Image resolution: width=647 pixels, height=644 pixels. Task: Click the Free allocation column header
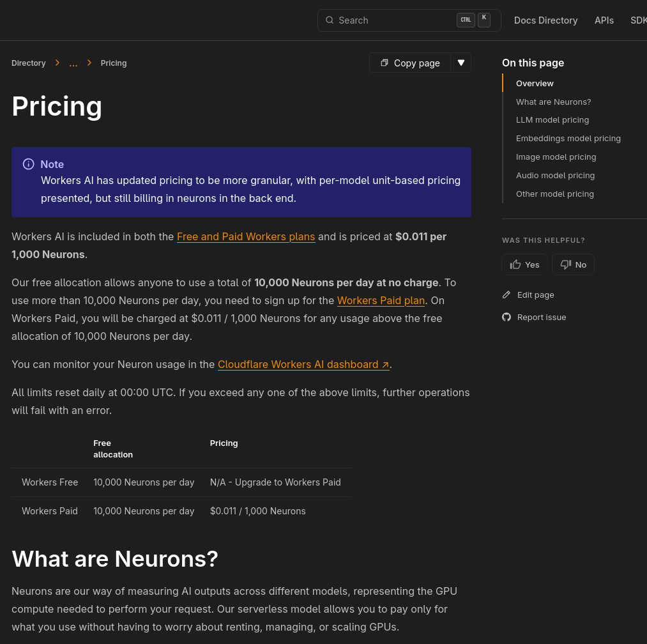(x=112, y=448)
